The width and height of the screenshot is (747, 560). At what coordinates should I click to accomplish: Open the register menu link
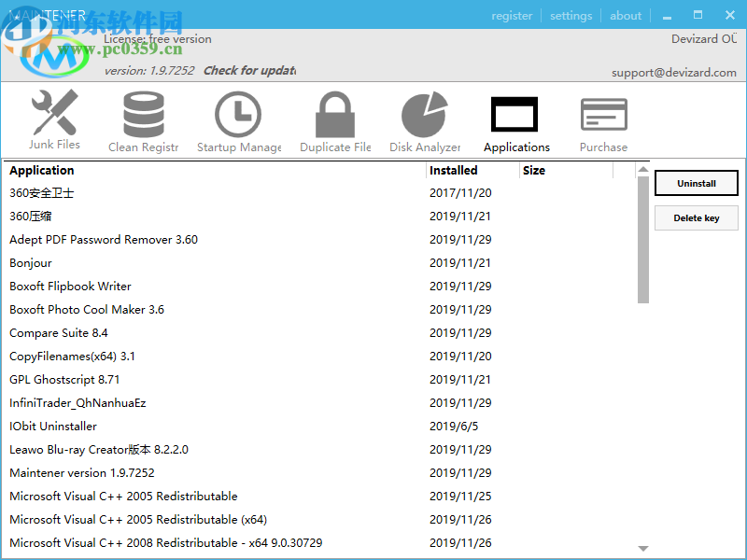[x=512, y=16]
